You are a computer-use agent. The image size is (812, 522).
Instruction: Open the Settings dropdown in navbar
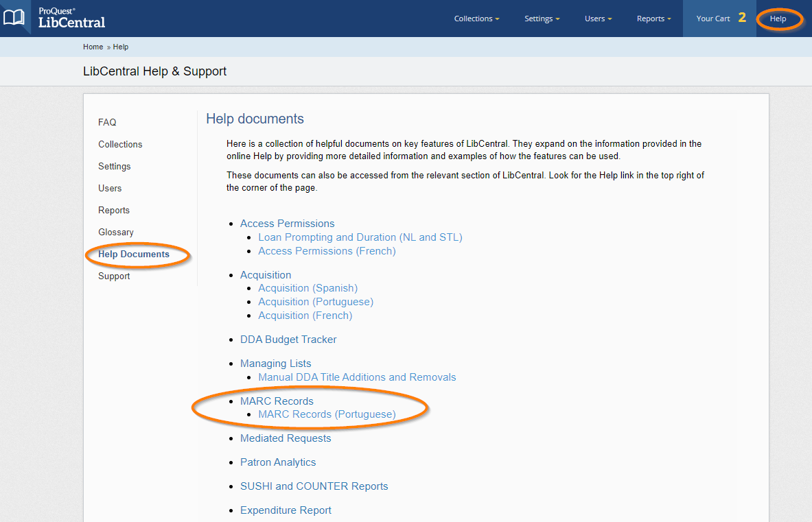tap(542, 19)
